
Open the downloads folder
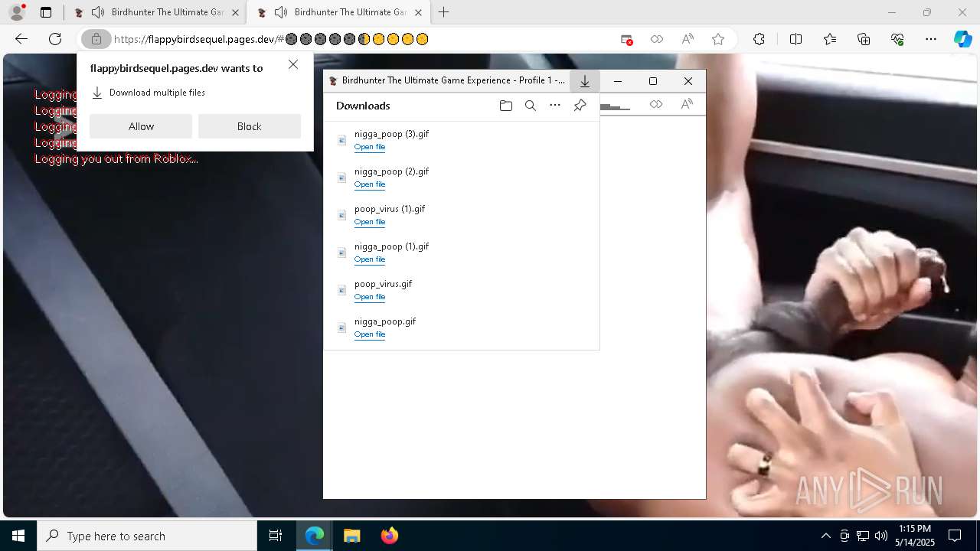coord(505,106)
